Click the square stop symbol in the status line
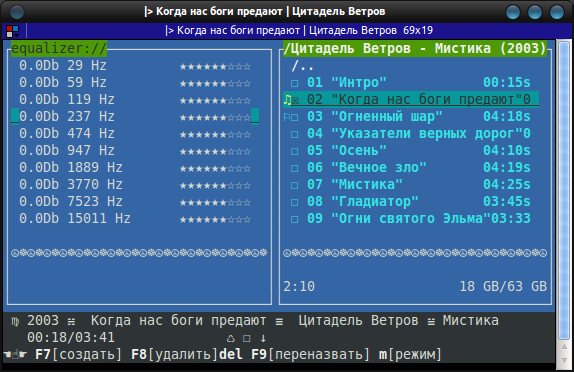Image resolution: width=574 pixels, height=372 pixels. pos(247,338)
